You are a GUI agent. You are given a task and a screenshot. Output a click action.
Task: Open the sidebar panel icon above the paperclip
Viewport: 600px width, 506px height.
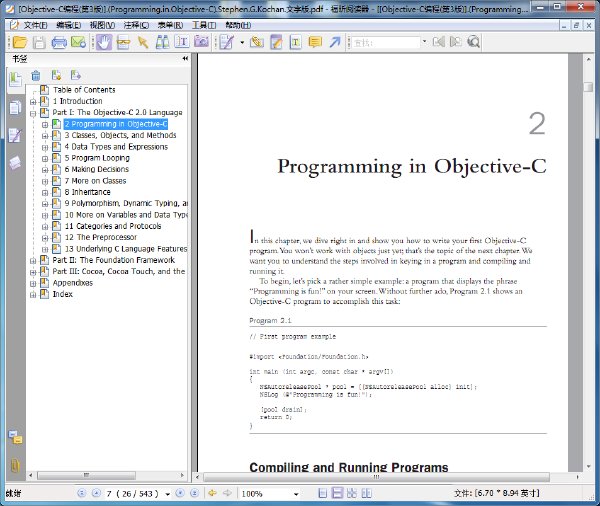(15, 437)
